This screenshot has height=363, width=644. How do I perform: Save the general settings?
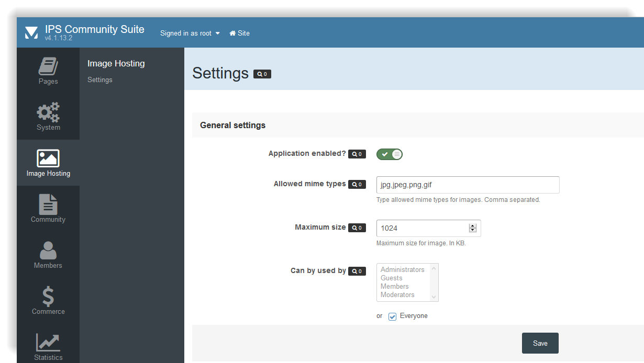click(x=540, y=343)
